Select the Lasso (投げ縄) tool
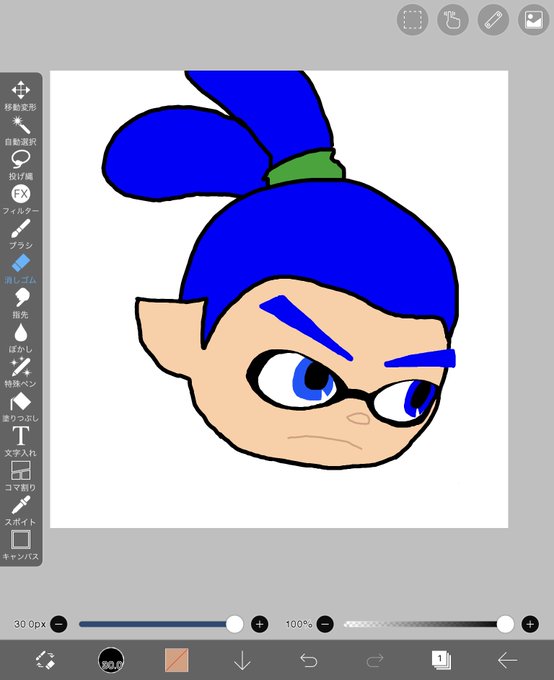554x680 pixels. coord(20,165)
